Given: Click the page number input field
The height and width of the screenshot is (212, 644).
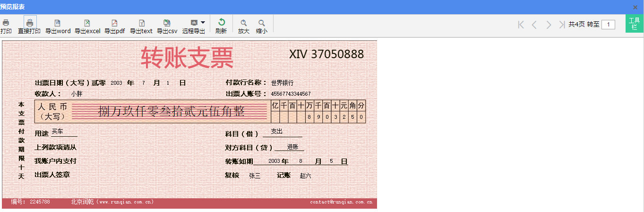Looking at the screenshot, I should tap(609, 25).
